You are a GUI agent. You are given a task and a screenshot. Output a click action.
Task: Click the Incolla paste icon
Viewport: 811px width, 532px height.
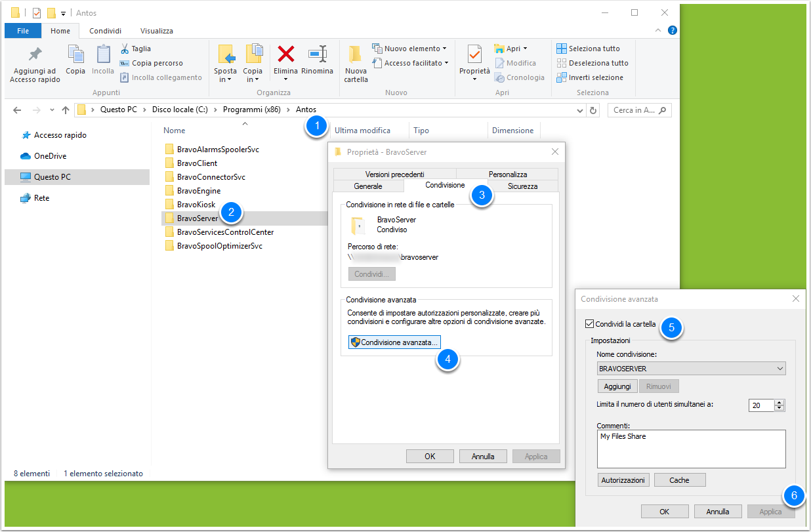point(103,60)
